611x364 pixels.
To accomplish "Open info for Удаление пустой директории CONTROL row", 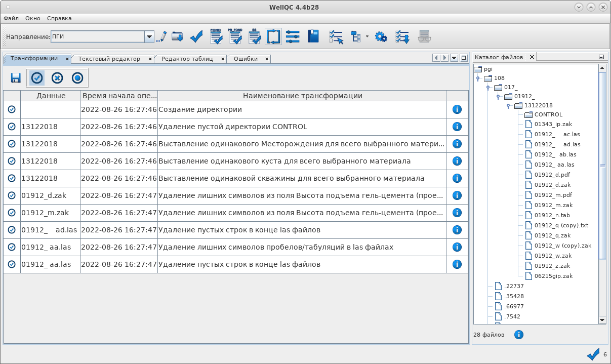I will (x=457, y=127).
